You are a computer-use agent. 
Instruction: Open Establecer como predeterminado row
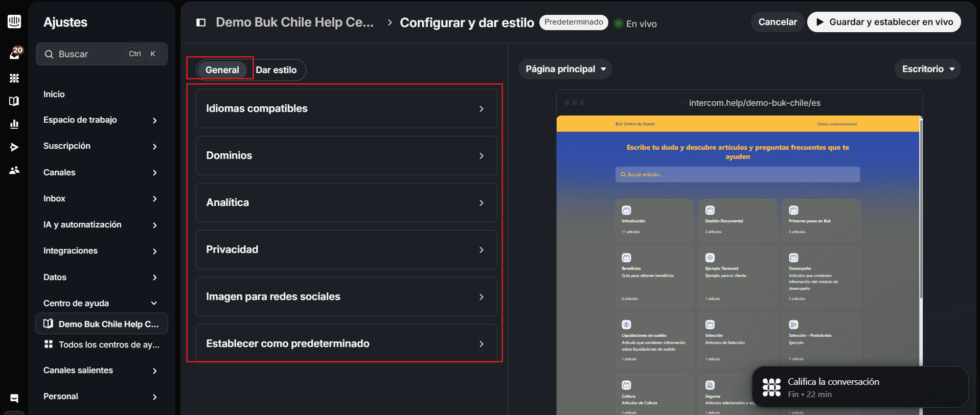click(x=347, y=343)
